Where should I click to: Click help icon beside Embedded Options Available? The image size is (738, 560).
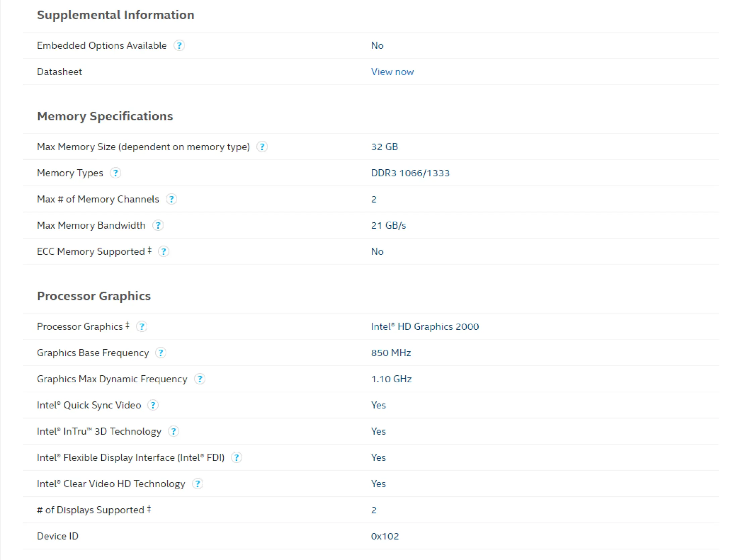[179, 45]
